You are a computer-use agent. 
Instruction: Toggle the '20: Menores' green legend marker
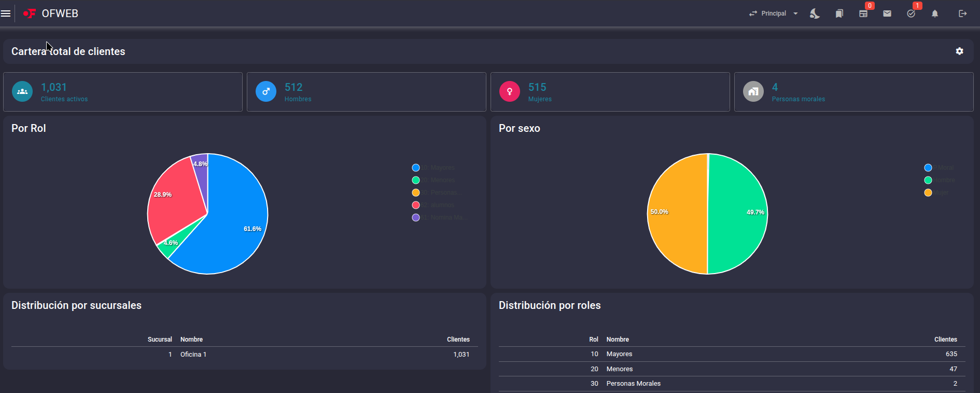click(416, 180)
